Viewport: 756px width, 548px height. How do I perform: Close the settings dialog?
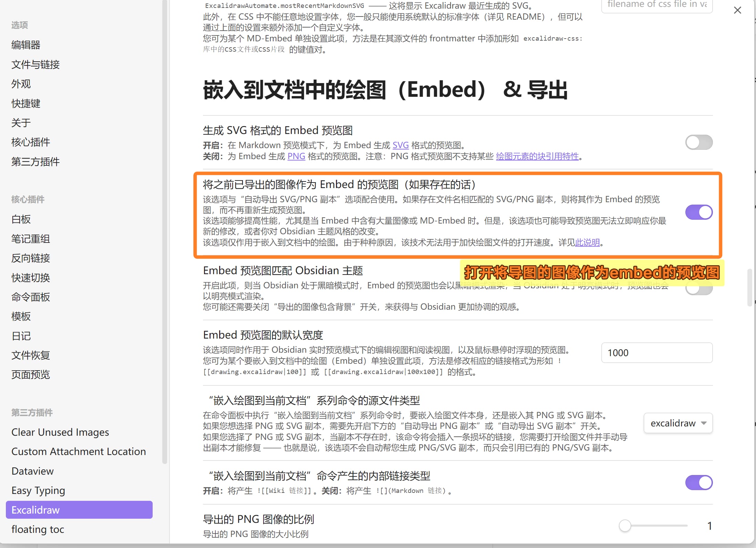pyautogui.click(x=737, y=10)
